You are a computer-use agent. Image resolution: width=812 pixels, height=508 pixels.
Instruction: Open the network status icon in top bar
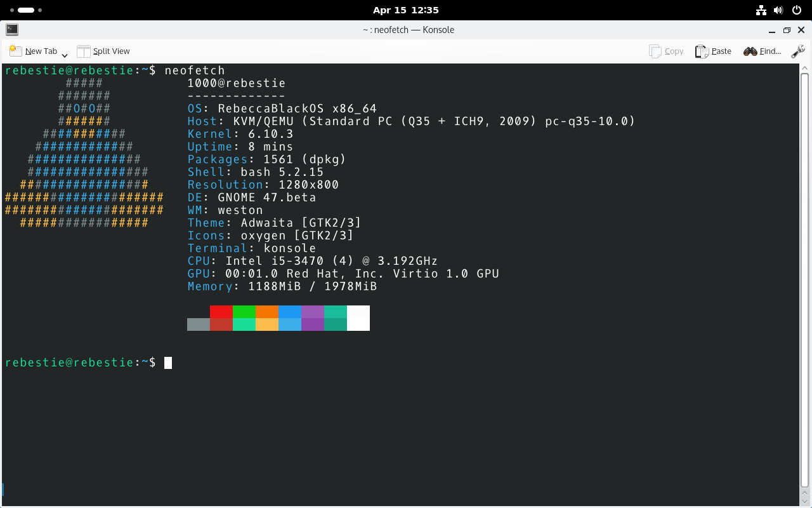761,10
